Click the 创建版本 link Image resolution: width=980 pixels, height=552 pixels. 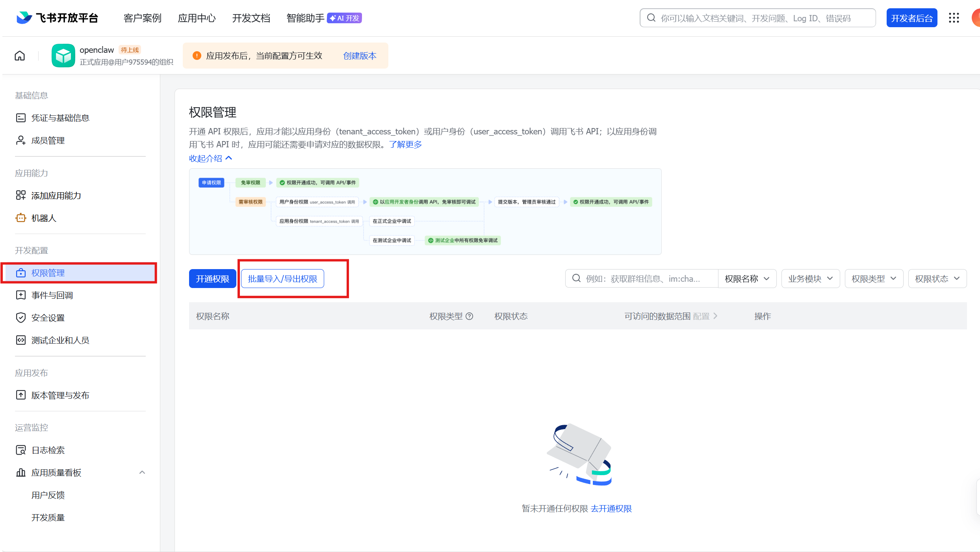pyautogui.click(x=360, y=56)
